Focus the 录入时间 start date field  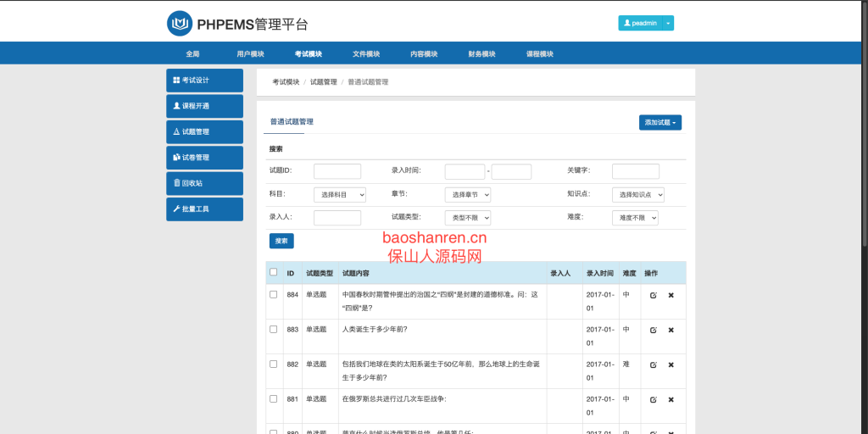point(465,171)
